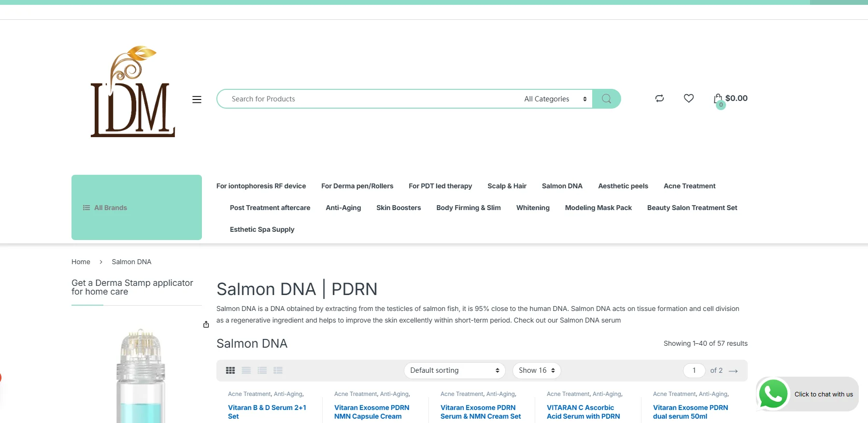This screenshot has height=423, width=868.
Task: Click the share icon beside sidebar product
Action: (x=206, y=324)
